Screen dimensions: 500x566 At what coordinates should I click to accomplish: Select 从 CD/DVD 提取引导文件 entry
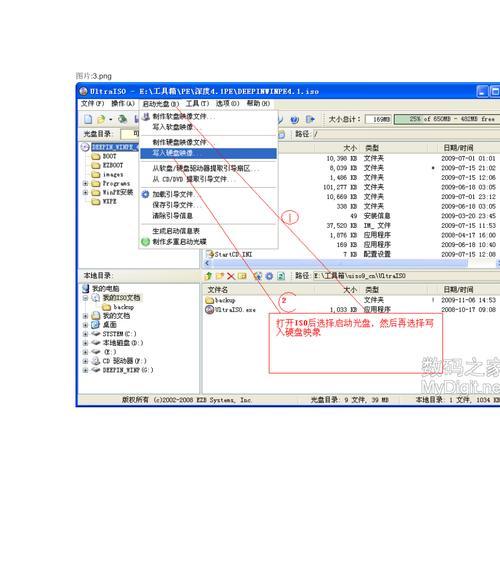(208, 179)
